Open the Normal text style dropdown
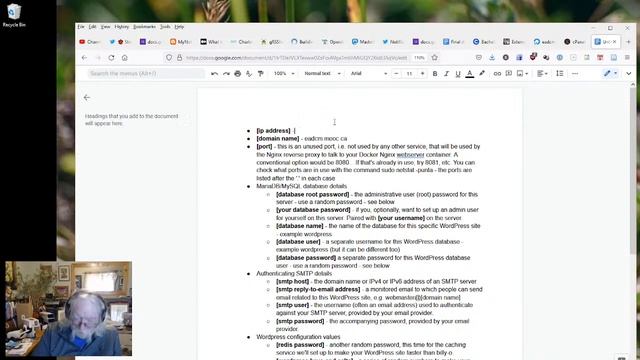The height and width of the screenshot is (360, 640). tap(322, 73)
